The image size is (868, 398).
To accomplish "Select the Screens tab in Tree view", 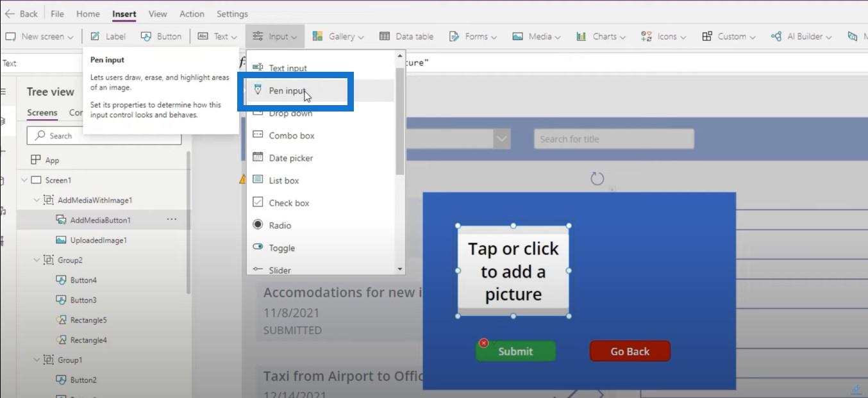I will (x=42, y=113).
